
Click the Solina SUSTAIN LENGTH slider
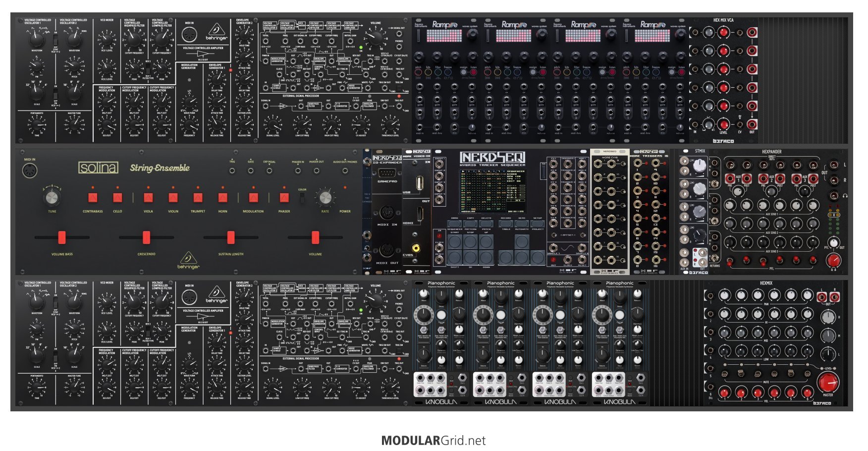coord(231,237)
